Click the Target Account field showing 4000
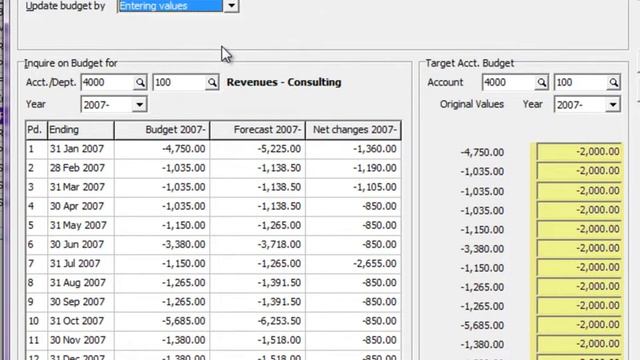 [x=509, y=82]
